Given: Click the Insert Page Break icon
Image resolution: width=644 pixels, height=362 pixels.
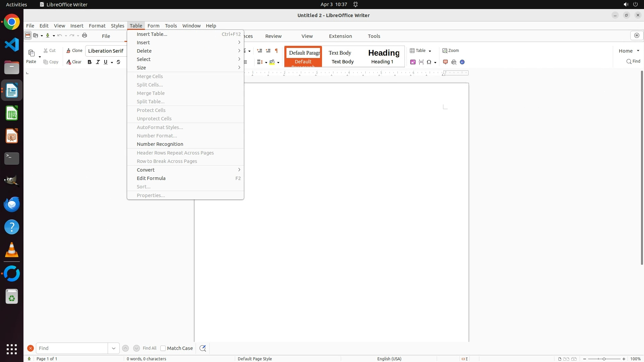Looking at the screenshot, I should pos(421,62).
